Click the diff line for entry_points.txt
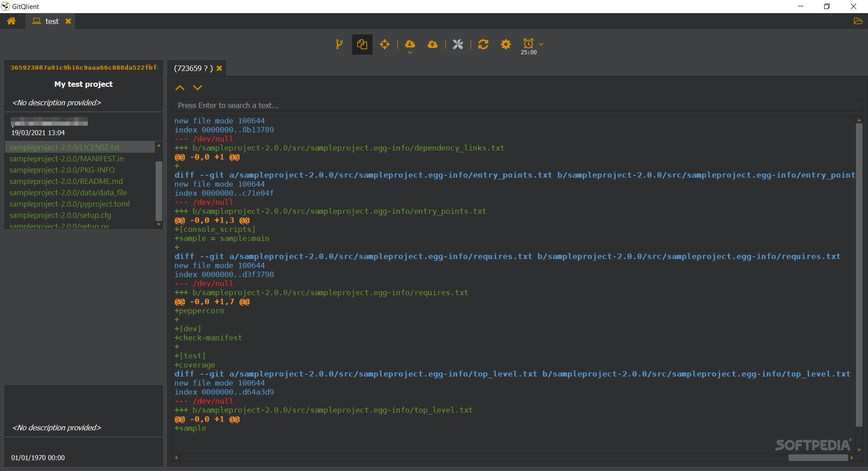Screen dimensions: 868x471 [x=515, y=175]
